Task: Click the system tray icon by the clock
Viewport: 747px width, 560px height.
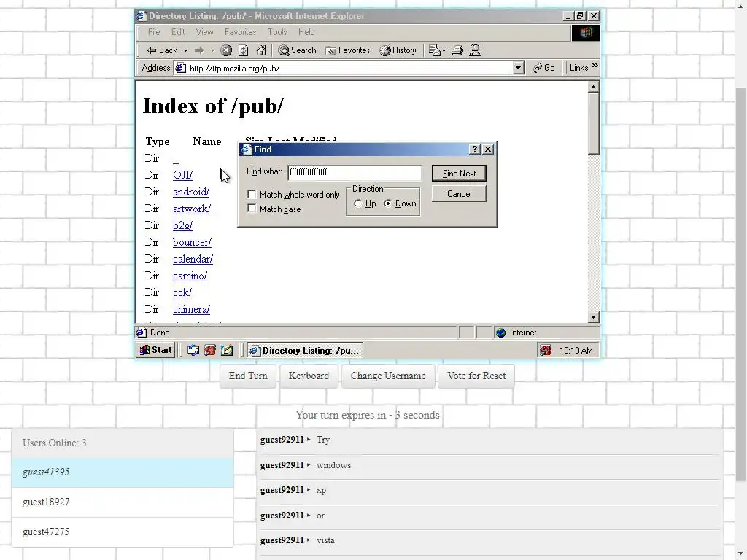Action: 546,351
